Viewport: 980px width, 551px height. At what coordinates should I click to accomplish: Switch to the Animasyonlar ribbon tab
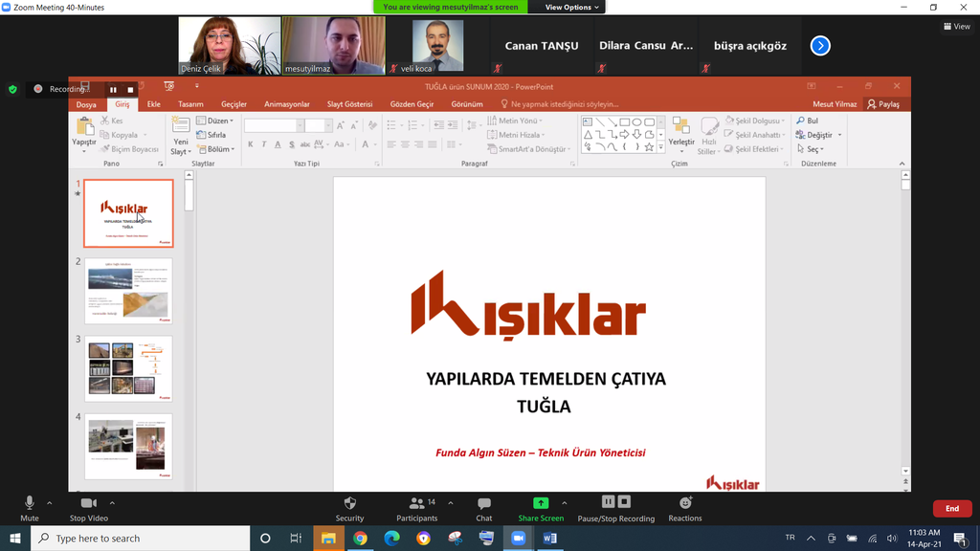click(287, 104)
